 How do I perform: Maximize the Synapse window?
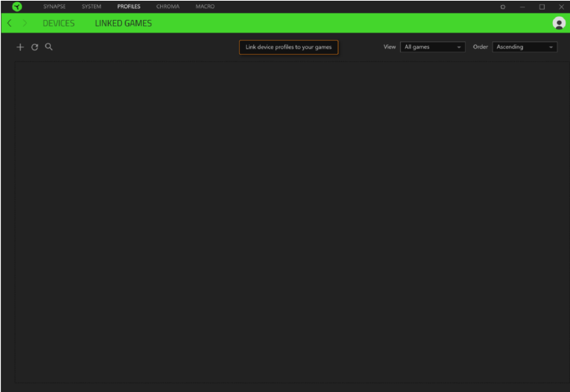pos(542,7)
